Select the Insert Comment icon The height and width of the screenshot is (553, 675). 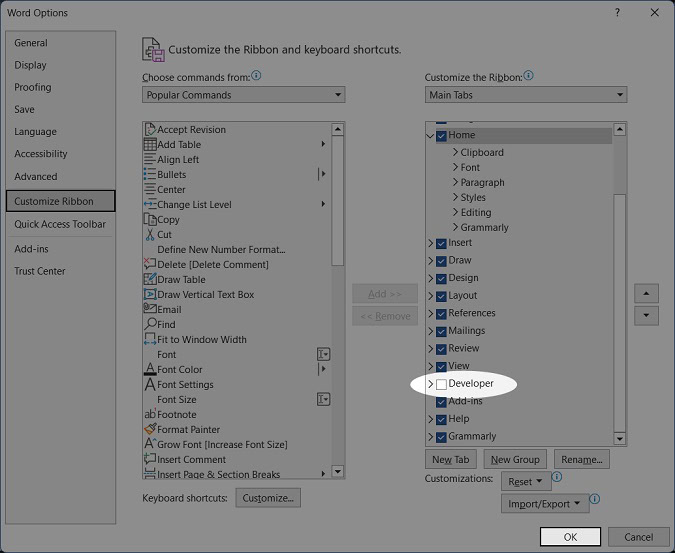(x=150, y=459)
